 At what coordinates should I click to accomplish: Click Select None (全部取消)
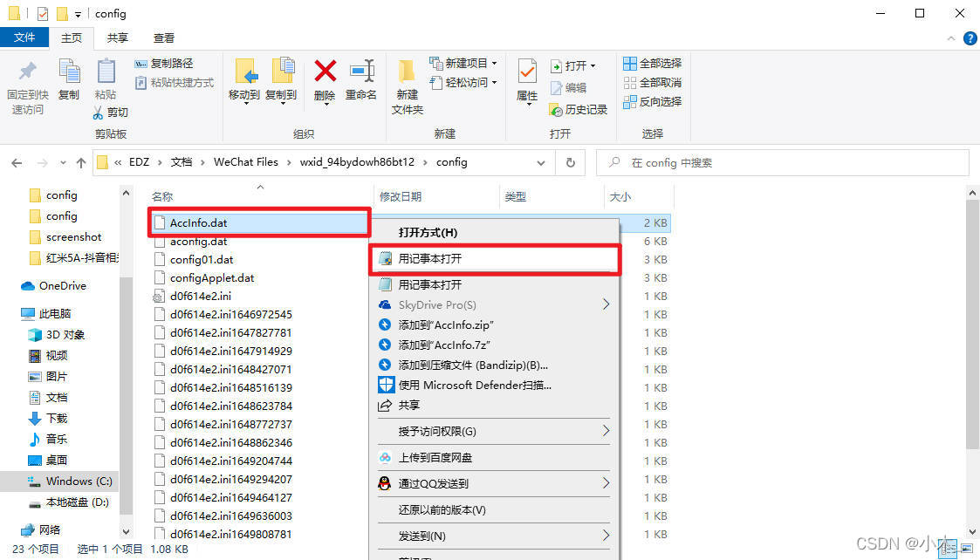653,83
